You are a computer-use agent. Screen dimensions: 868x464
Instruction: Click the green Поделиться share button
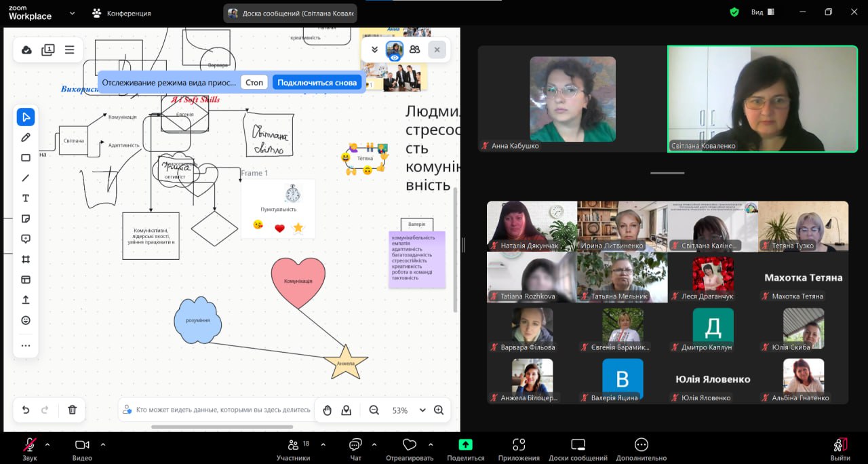[x=465, y=448]
